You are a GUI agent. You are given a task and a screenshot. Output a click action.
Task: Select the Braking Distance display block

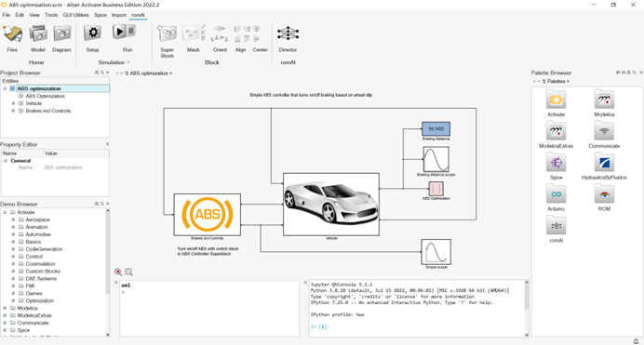(x=436, y=129)
